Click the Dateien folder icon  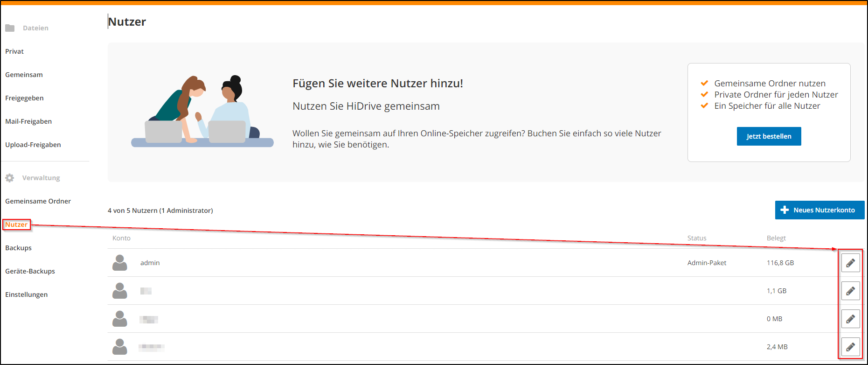click(10, 28)
